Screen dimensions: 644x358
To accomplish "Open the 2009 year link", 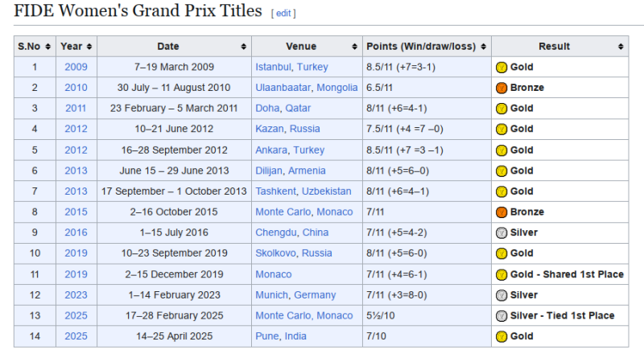I will tap(76, 68).
